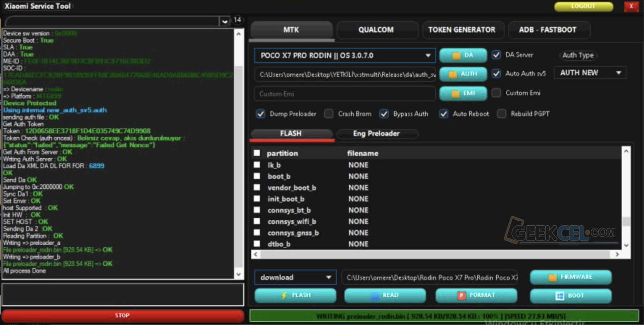Image resolution: width=644 pixels, height=325 pixels.
Task: Tick the connsys_gnss_b partition checkbox
Action: pyautogui.click(x=257, y=232)
